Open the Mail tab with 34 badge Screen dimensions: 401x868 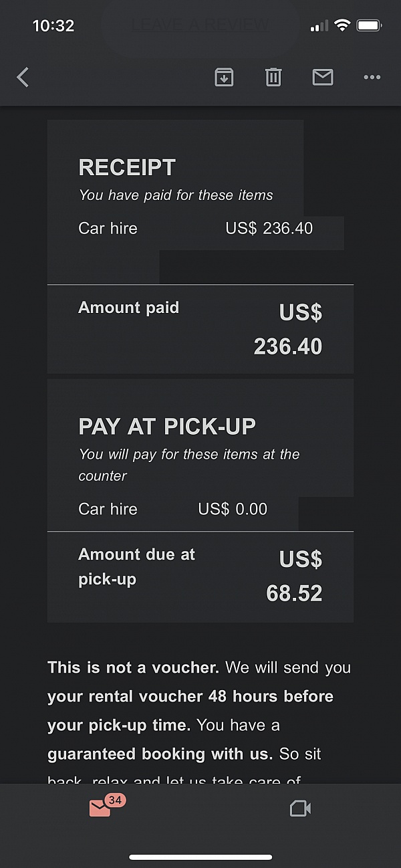(100, 808)
